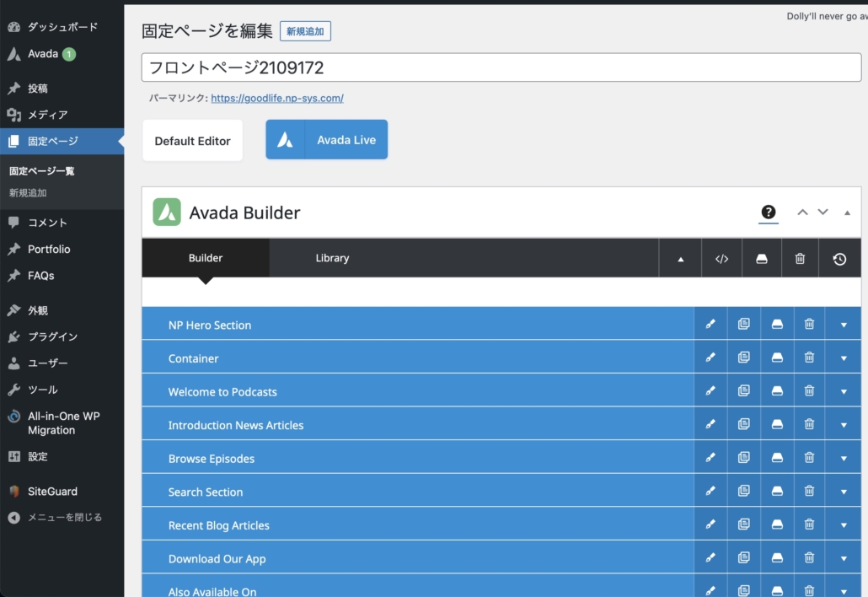Toggle the Download Our App arrow
The height and width of the screenshot is (597, 868).
843,558
